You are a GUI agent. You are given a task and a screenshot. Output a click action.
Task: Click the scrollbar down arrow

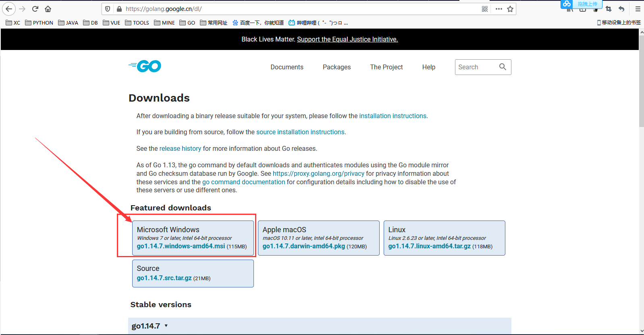642,331
